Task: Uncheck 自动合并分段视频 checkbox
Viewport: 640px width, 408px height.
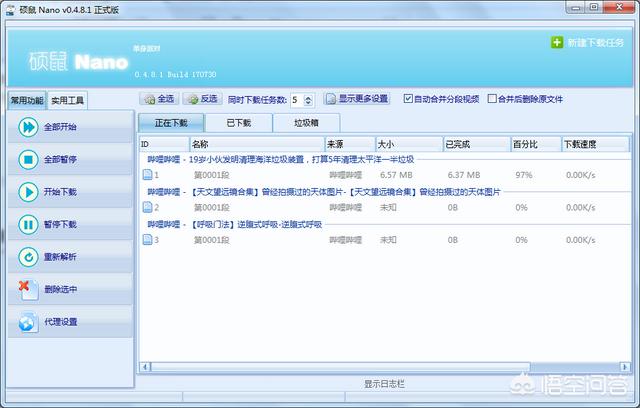Action: coord(408,99)
